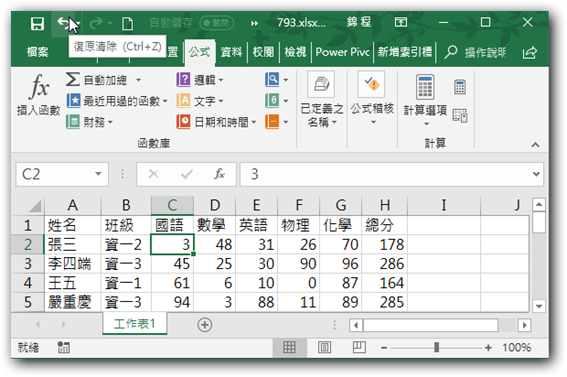The image size is (567, 377).
Task: Click the 自動加總 sigma button
Action: pos(96,80)
